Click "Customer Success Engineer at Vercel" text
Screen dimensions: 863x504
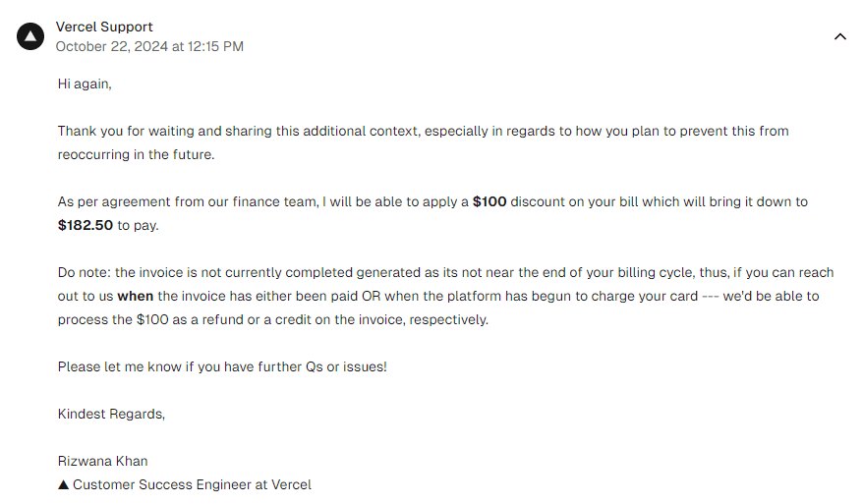click(192, 484)
